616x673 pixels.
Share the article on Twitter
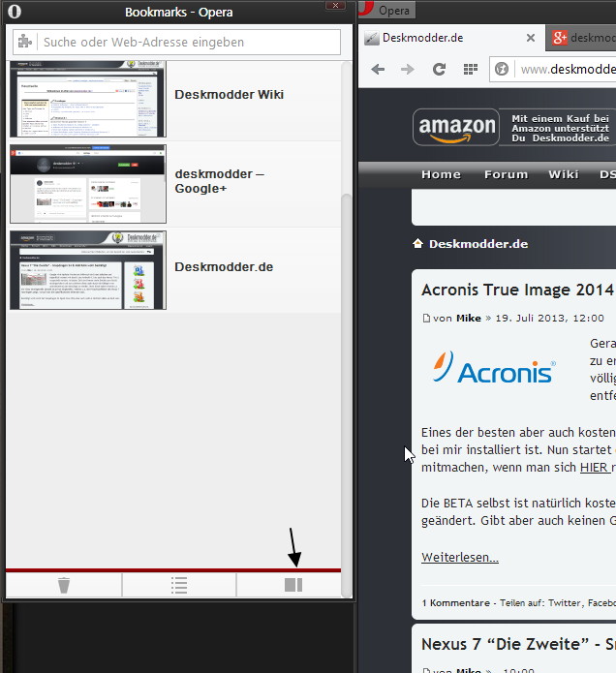[565, 603]
